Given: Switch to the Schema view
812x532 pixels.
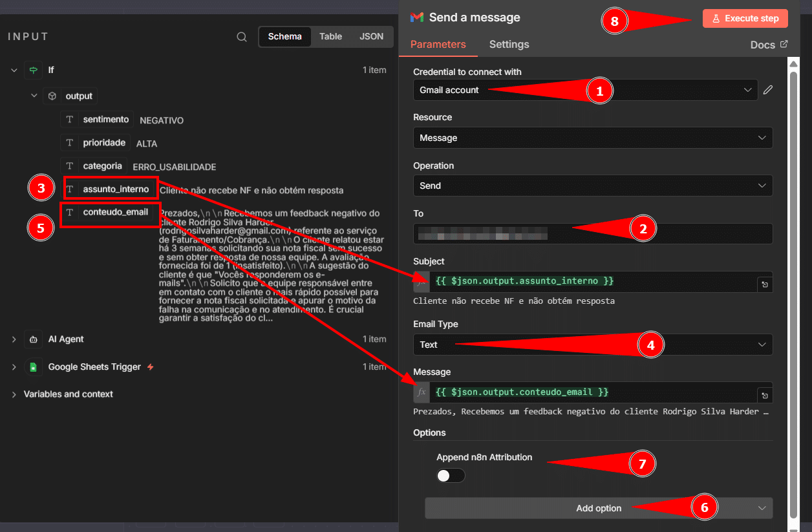Looking at the screenshot, I should (x=285, y=37).
